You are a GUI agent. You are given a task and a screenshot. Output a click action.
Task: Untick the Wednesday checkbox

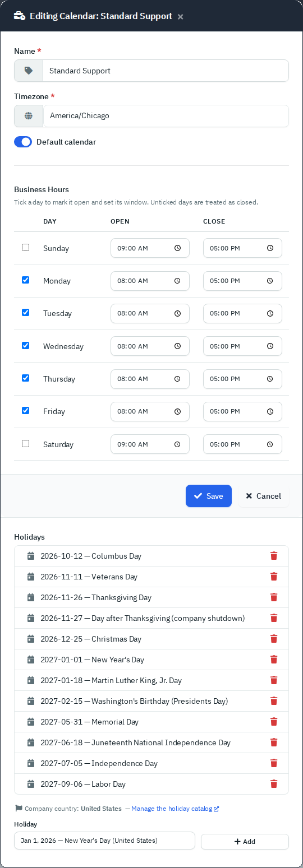[x=25, y=345]
